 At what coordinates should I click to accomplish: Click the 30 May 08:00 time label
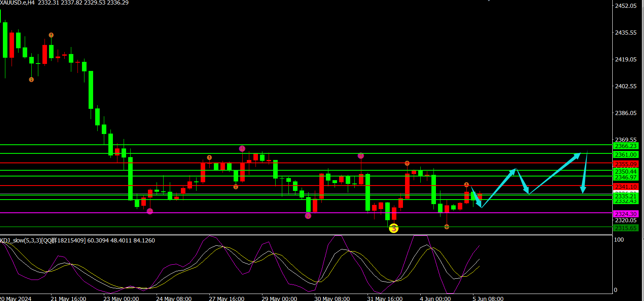332,298
